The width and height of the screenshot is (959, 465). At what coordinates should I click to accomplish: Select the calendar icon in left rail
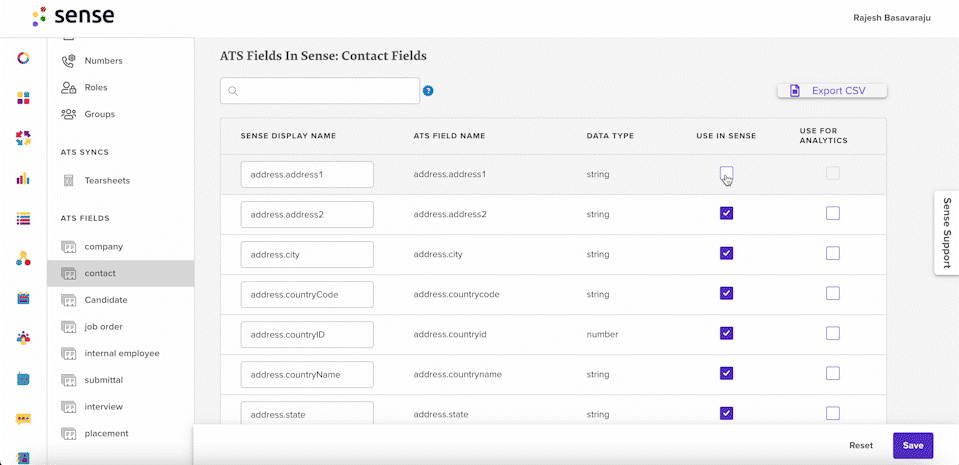point(23,299)
